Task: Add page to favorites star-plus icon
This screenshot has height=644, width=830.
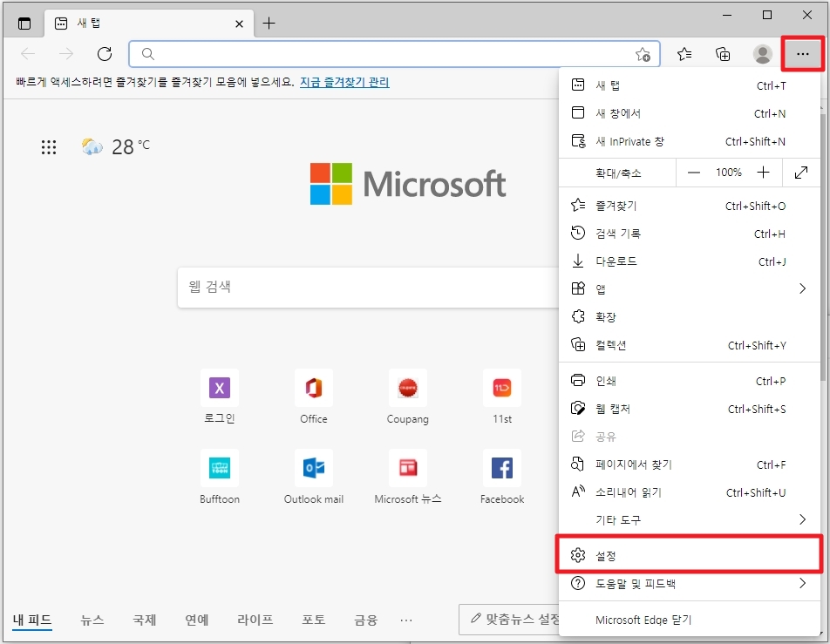Action: [x=643, y=54]
